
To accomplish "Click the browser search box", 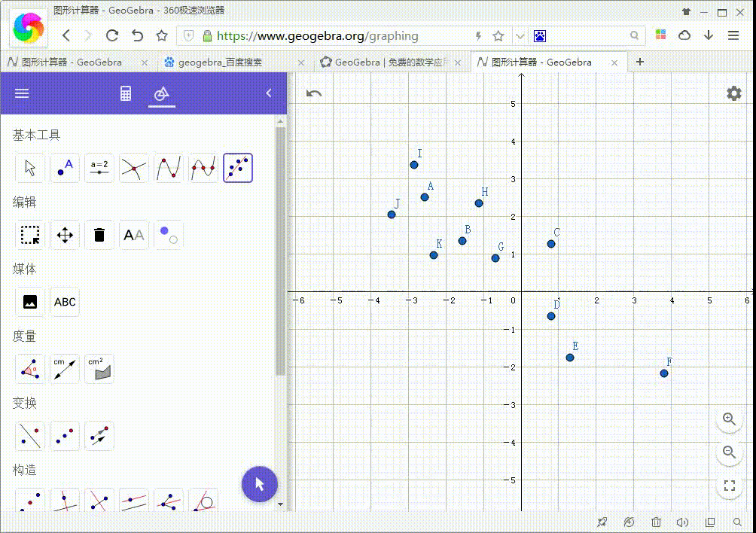I will 586,36.
